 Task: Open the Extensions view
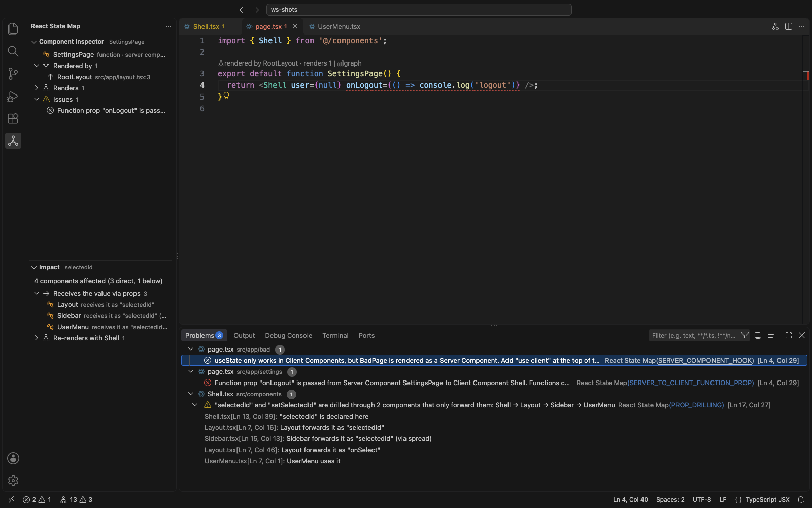13,118
